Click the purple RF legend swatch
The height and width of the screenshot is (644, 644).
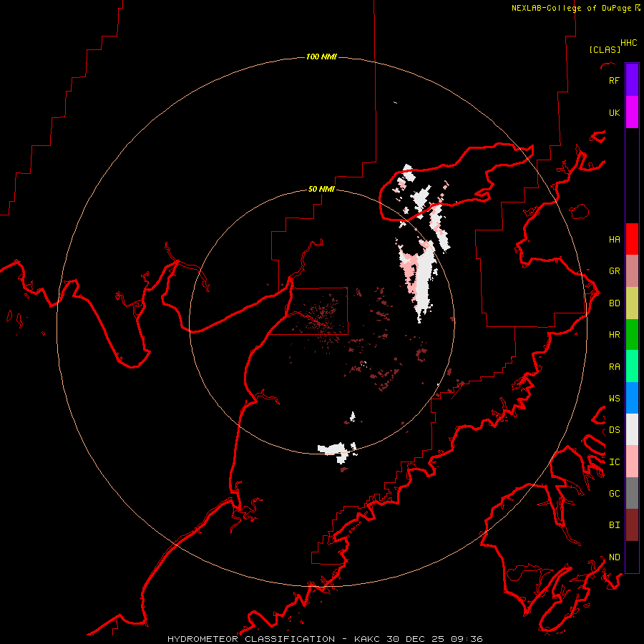point(632,80)
